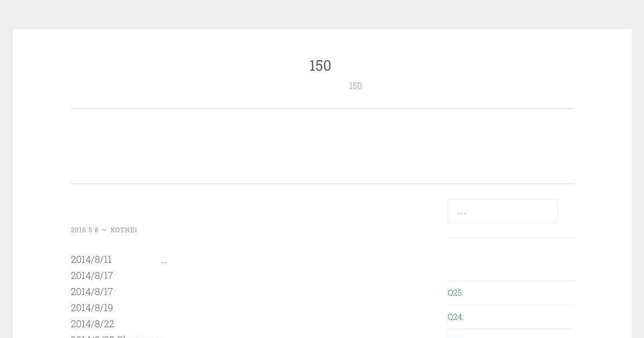
Task: Open the Q25: sidebar link
Action: click(455, 292)
